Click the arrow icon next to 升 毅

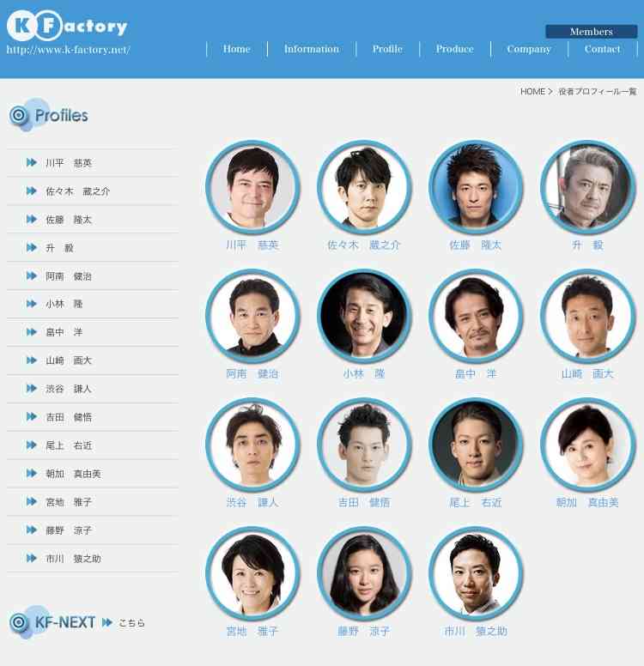[x=32, y=248]
